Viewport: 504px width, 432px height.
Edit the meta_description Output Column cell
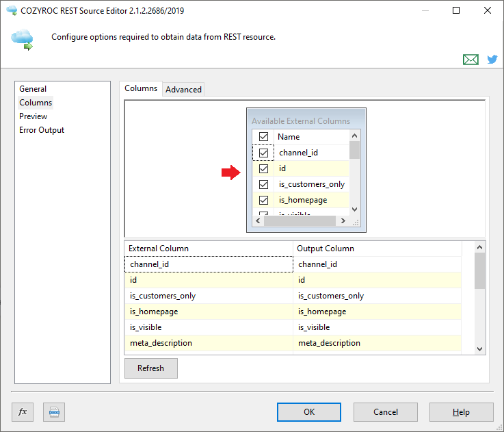[377, 343]
